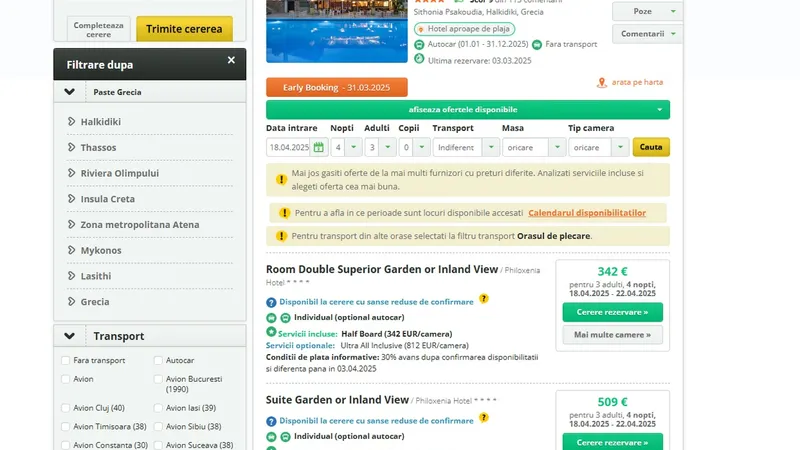Open Calendarul disponibilitatilor link
This screenshot has width=800, height=450.
(x=587, y=213)
